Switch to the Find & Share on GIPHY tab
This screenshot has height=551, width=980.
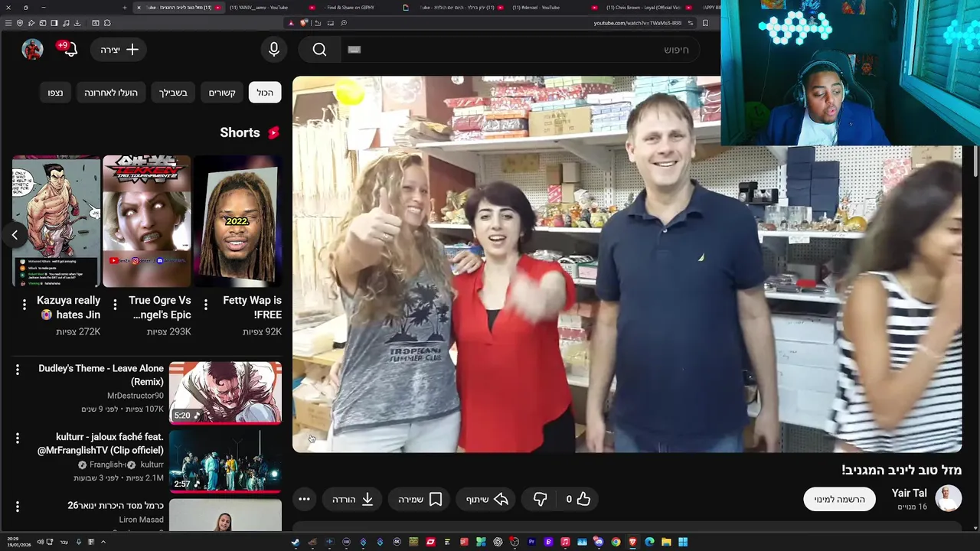[350, 8]
